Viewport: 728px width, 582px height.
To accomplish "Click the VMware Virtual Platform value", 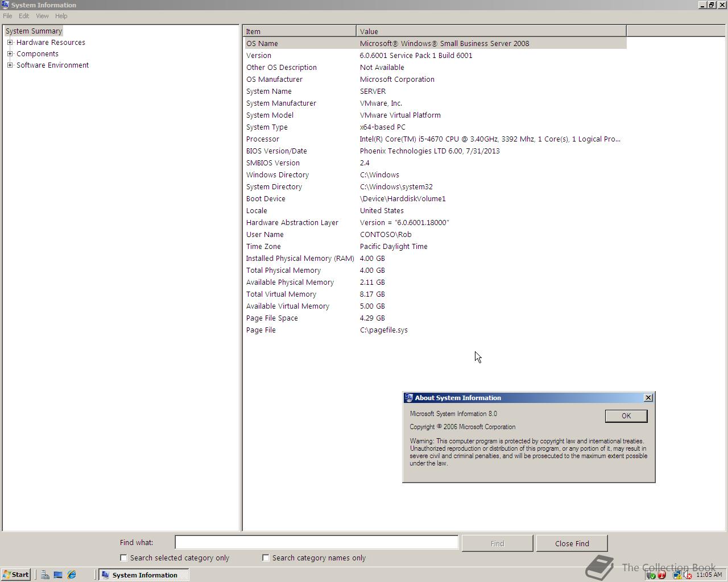I will [x=400, y=115].
